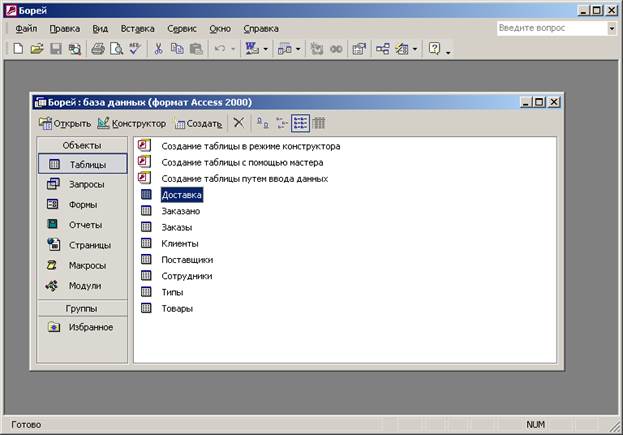
Task: Click the Relationships icon in main toolbar
Action: coord(382,48)
